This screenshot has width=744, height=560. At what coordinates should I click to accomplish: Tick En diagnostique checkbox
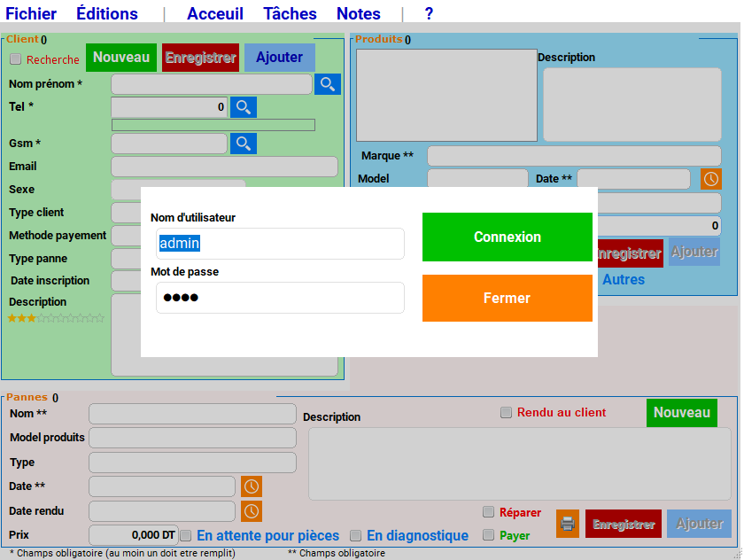(355, 536)
